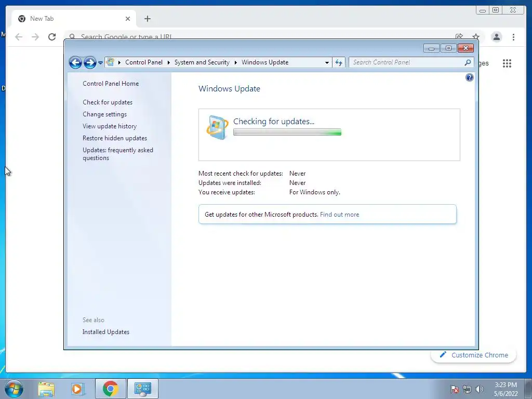Close the Chrome New Tab
This screenshot has width=532, height=399.
pyautogui.click(x=128, y=19)
